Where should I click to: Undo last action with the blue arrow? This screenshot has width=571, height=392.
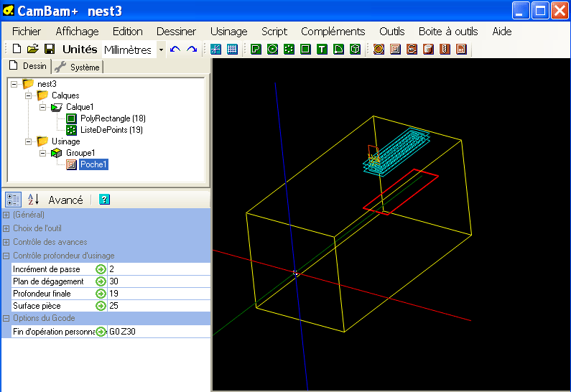point(175,49)
